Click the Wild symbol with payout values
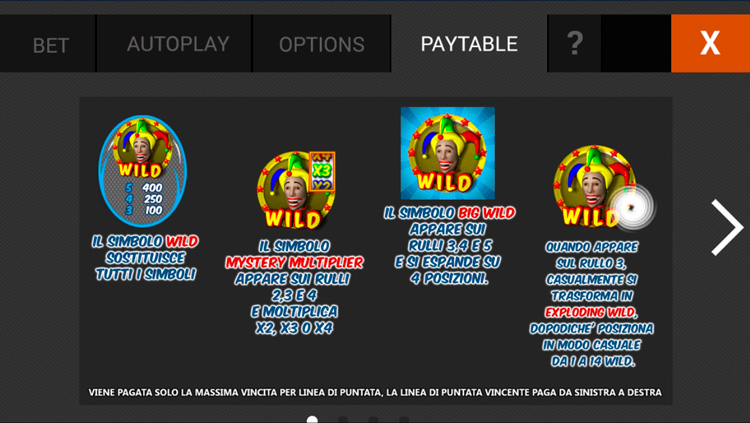This screenshot has width=750, height=423. point(143,170)
